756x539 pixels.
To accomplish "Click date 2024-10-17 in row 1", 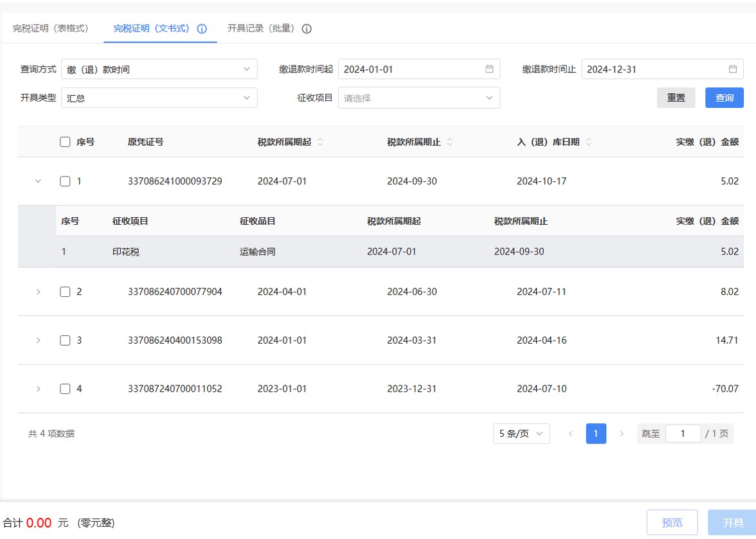I will (541, 181).
